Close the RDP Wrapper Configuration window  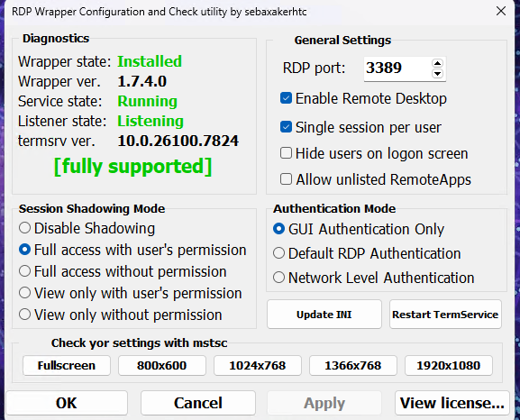coord(501,11)
